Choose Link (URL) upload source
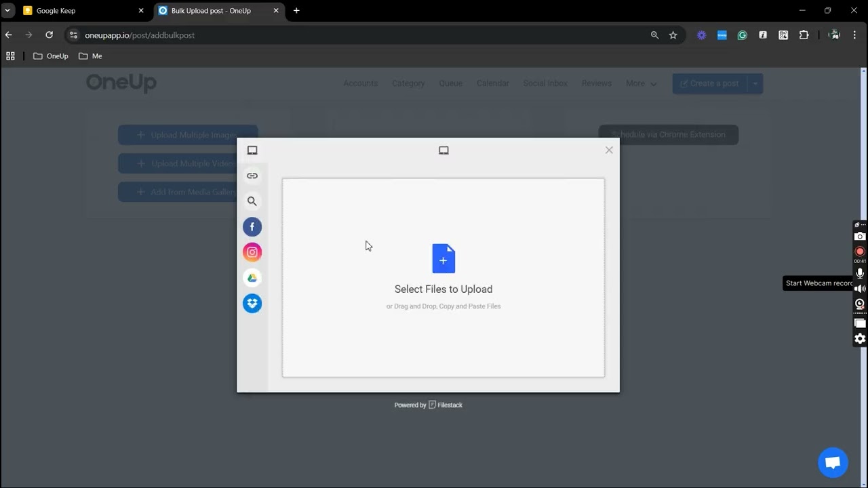The width and height of the screenshot is (868, 488). pos(252,176)
